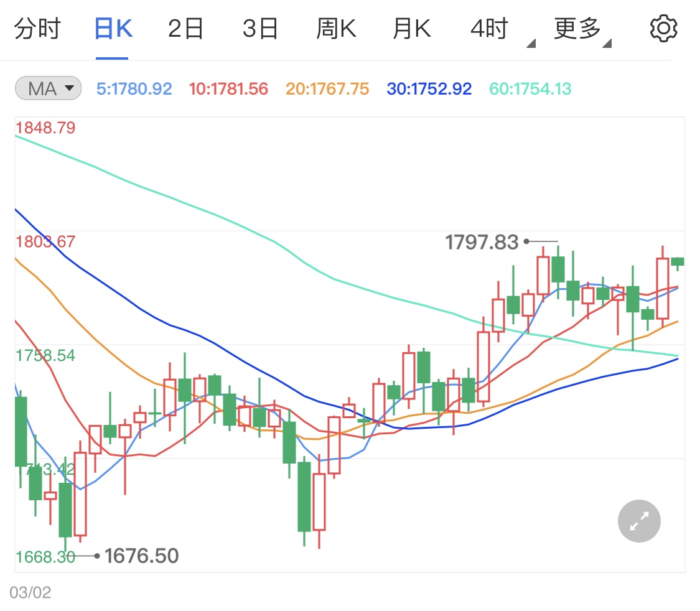This screenshot has height=611, width=700.
Task: Click the 1758.54 axis price label
Action: 45,355
